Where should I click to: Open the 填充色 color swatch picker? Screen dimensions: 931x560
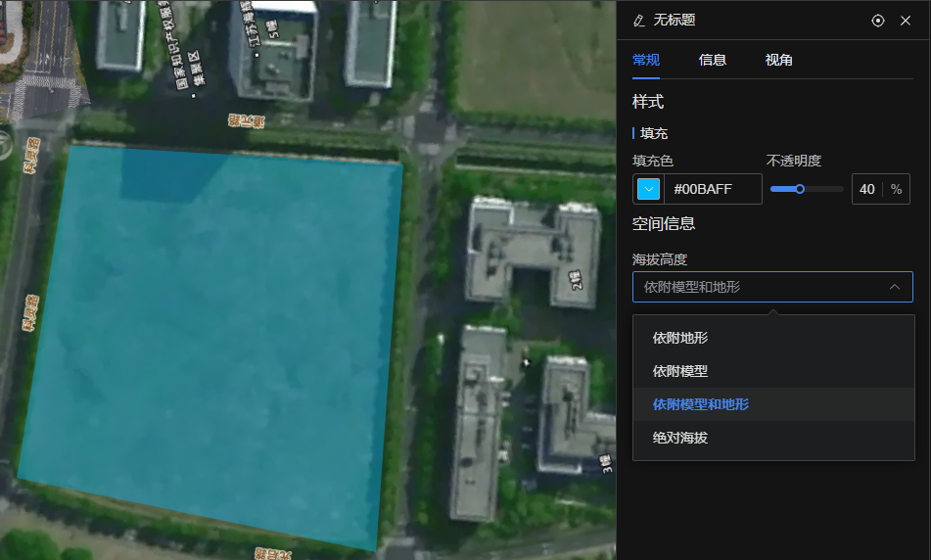pyautogui.click(x=648, y=189)
